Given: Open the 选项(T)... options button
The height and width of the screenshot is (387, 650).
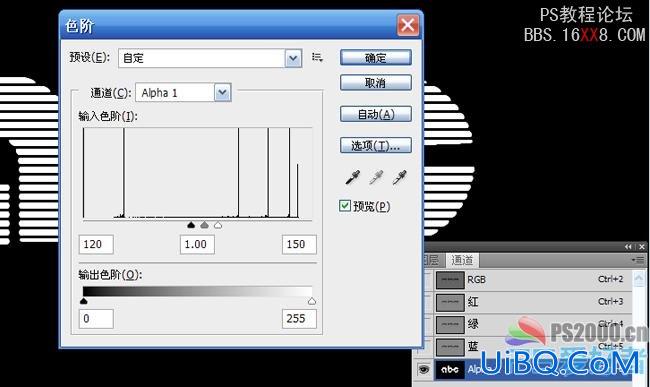Looking at the screenshot, I should tap(376, 145).
